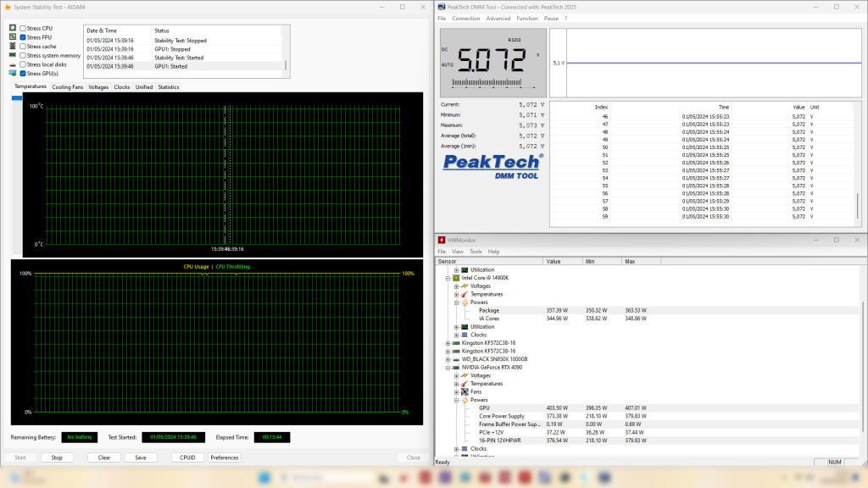Click the thermometer icon beside Intel Temperatures
The height and width of the screenshot is (488, 868).
(x=464, y=294)
